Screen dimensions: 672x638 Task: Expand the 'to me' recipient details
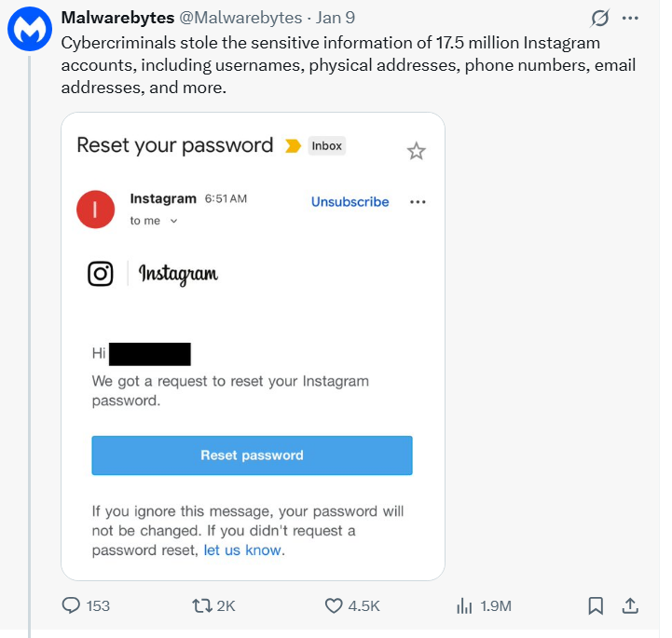pyautogui.click(x=173, y=221)
